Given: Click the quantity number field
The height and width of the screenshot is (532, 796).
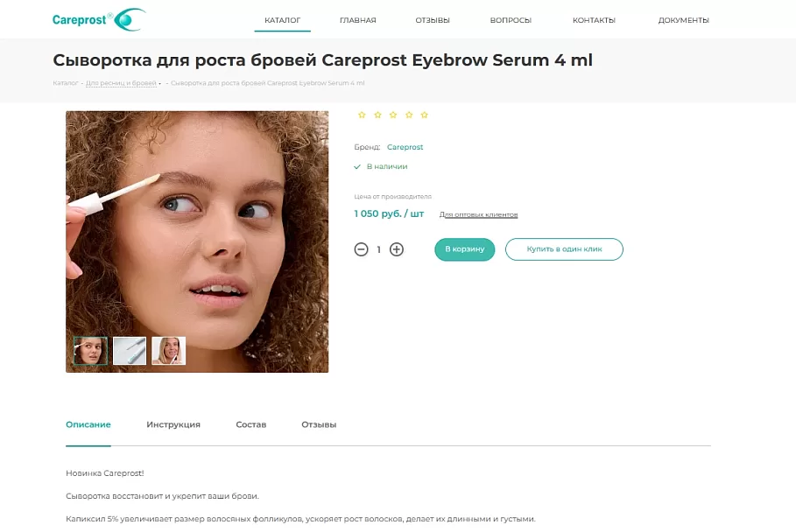Looking at the screenshot, I should click(378, 249).
